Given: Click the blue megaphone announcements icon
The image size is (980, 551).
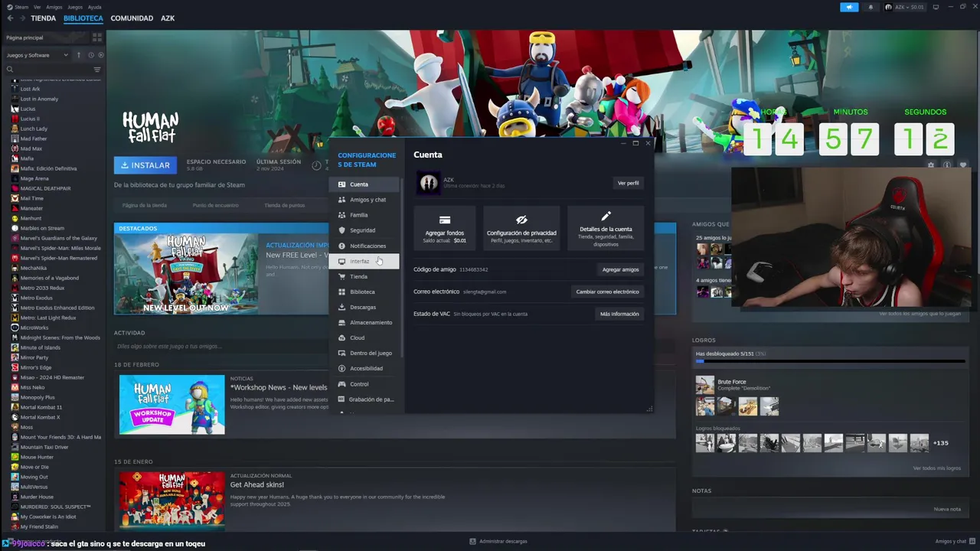Looking at the screenshot, I should tap(849, 7).
